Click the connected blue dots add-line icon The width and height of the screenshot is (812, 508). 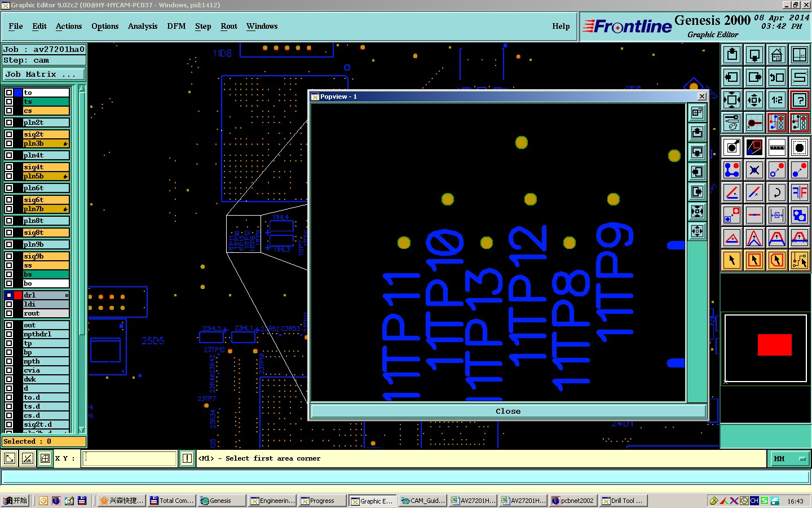click(x=732, y=170)
